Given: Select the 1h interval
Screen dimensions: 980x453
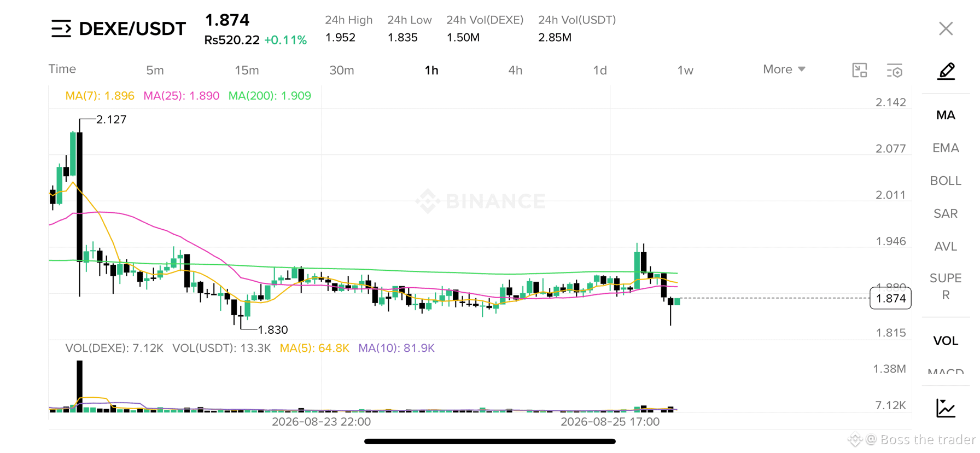Looking at the screenshot, I should pos(431,70).
